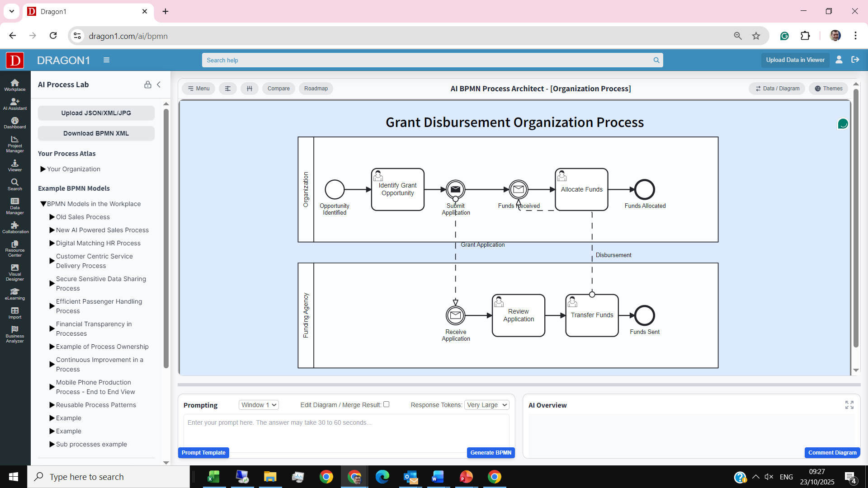
Task: Open the Menu in diagram toolbar
Action: (x=198, y=89)
